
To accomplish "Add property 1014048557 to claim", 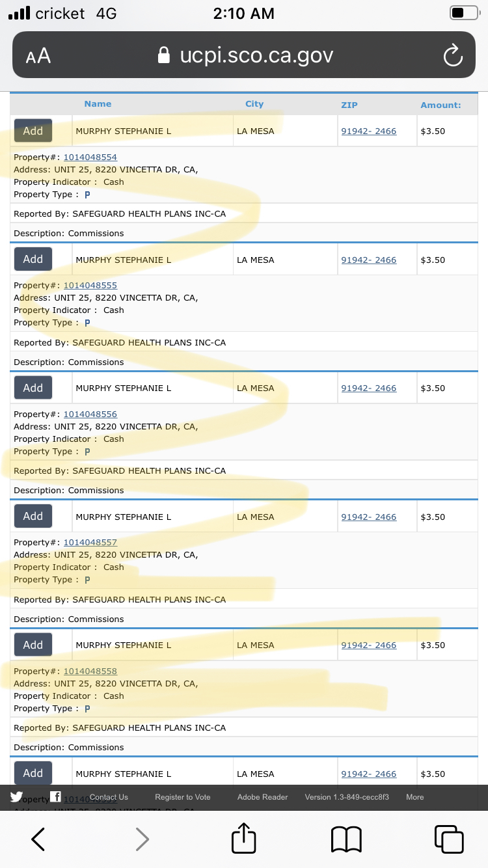I will pyautogui.click(x=33, y=516).
